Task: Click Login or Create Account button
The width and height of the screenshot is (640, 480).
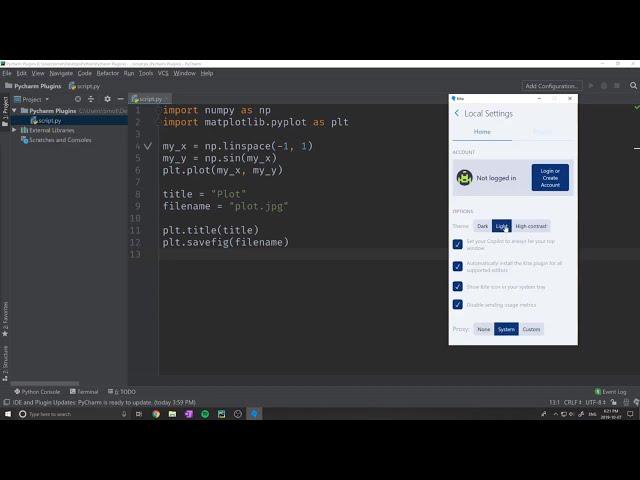Action: click(x=550, y=177)
